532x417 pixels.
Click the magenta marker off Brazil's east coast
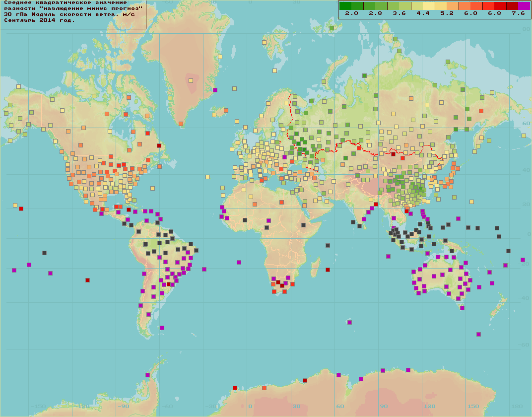pyautogui.click(x=204, y=269)
